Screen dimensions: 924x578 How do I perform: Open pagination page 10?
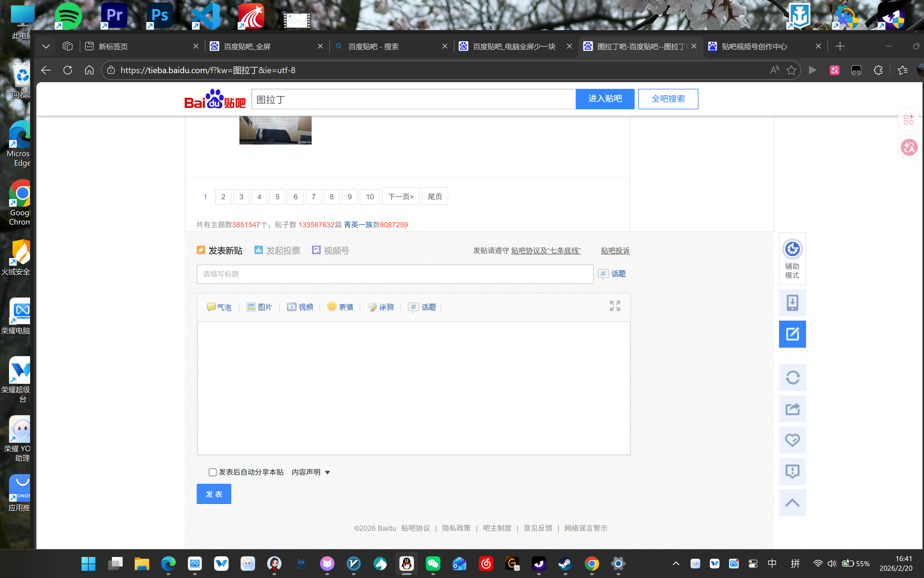[x=370, y=197]
